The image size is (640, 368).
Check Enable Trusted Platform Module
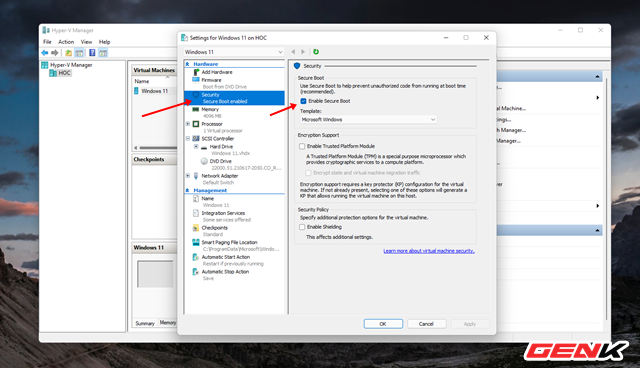click(302, 146)
